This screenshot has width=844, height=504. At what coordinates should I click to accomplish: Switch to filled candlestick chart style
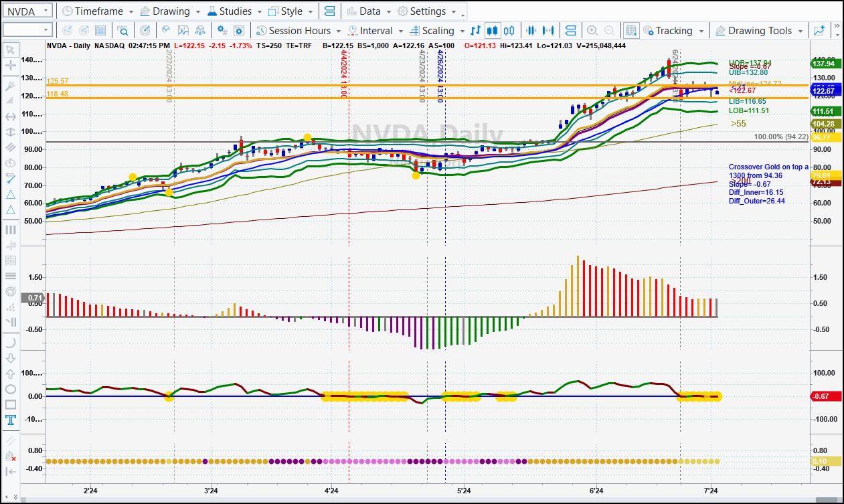493,30
